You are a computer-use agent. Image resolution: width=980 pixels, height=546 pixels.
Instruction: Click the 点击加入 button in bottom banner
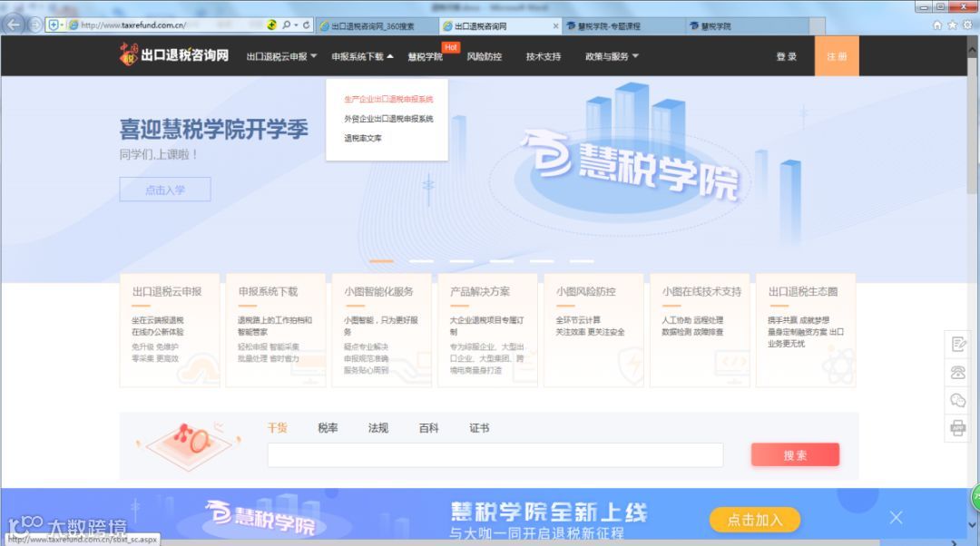click(x=755, y=520)
